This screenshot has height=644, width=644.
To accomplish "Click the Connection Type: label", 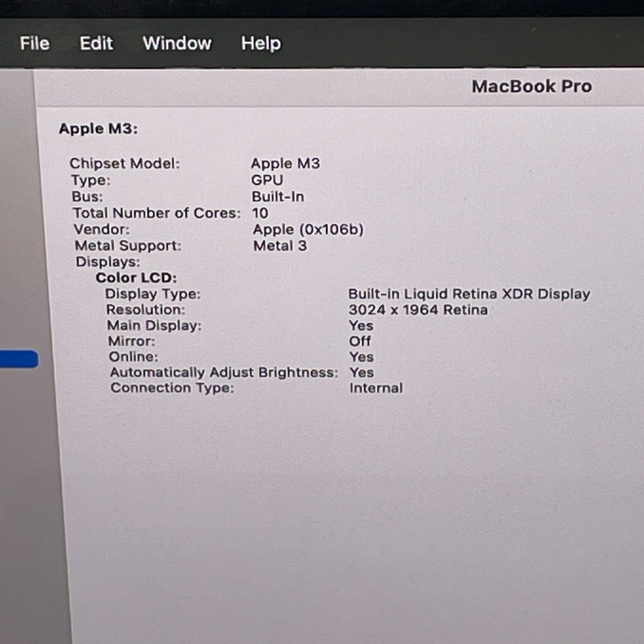I will [172, 388].
